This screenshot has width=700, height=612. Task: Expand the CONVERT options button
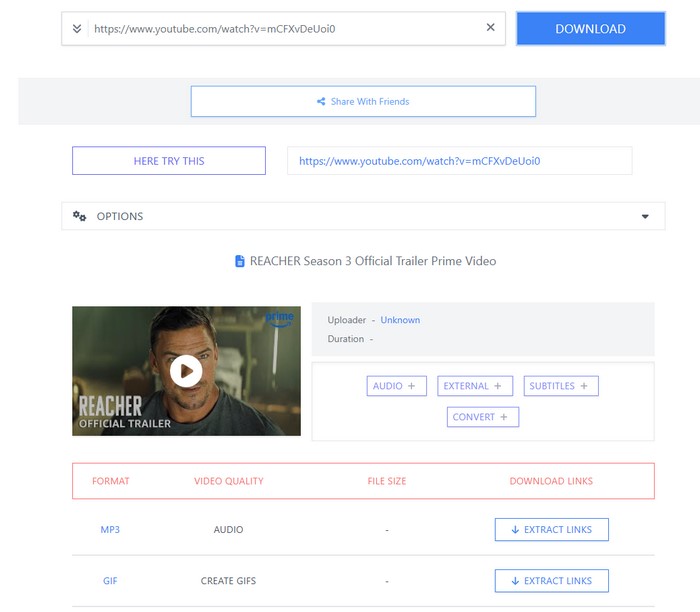point(483,417)
